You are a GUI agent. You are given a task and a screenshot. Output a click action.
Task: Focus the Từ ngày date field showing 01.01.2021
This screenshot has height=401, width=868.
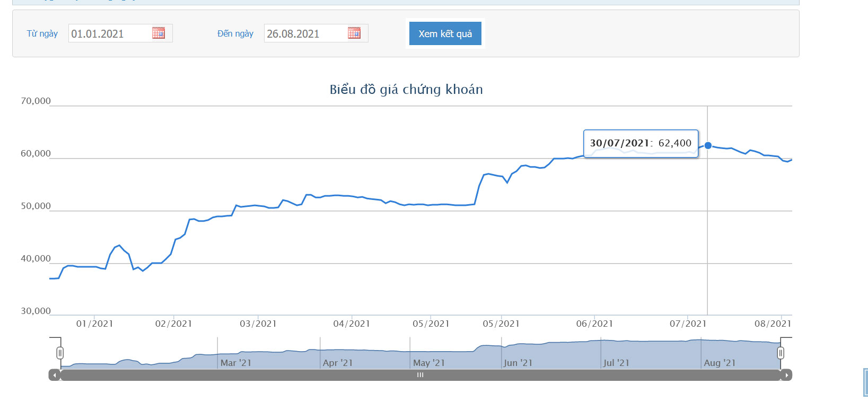coord(110,34)
